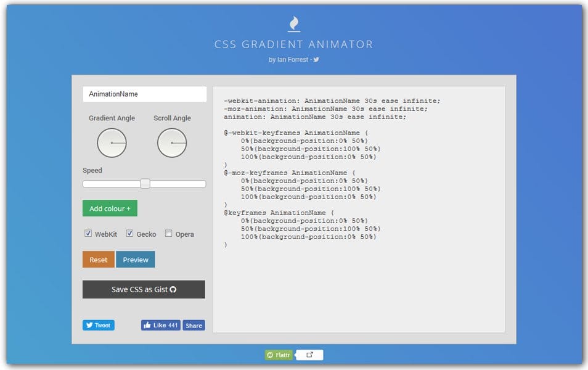Click the Save CSS as Gist button

point(144,289)
